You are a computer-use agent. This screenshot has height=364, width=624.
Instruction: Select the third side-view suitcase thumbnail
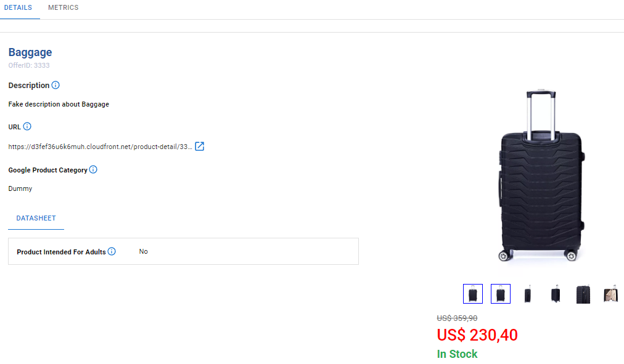[528, 294]
